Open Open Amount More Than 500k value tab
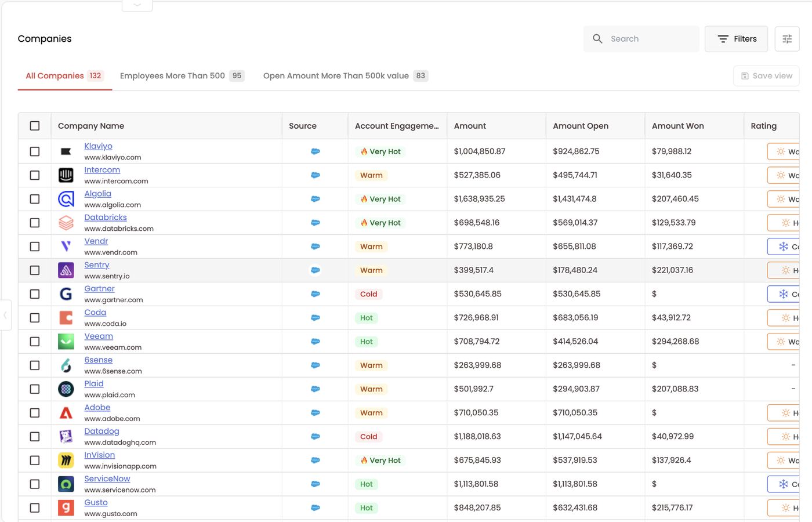The width and height of the screenshot is (812, 522). coord(346,76)
